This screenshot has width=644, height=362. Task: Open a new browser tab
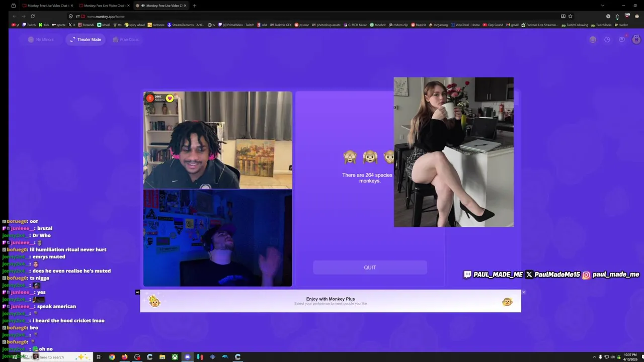(x=195, y=6)
